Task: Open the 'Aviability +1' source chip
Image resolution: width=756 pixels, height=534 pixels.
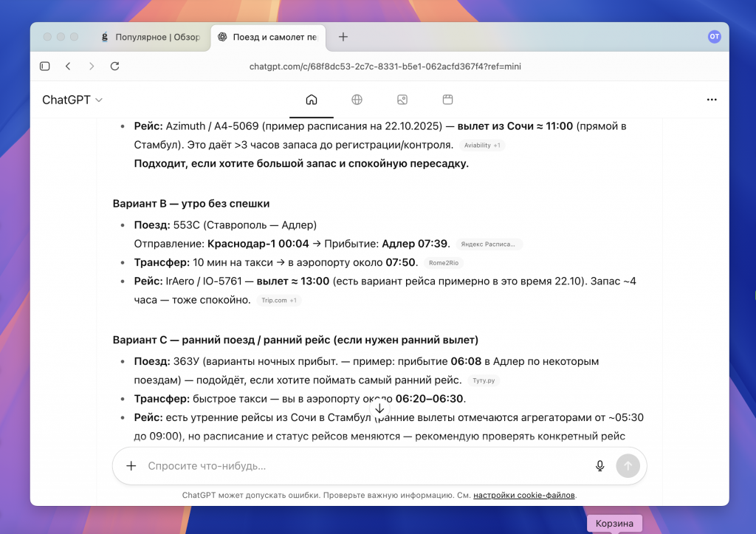Action: pos(481,146)
